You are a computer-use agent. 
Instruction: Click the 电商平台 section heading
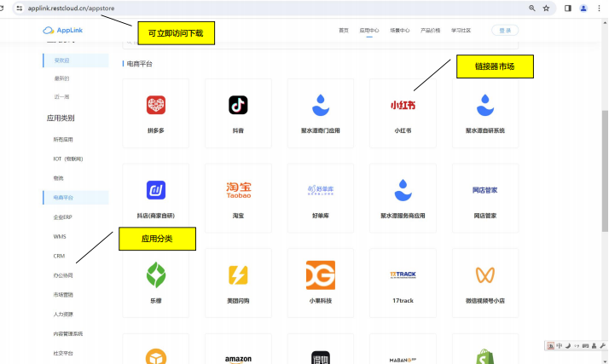(139, 64)
